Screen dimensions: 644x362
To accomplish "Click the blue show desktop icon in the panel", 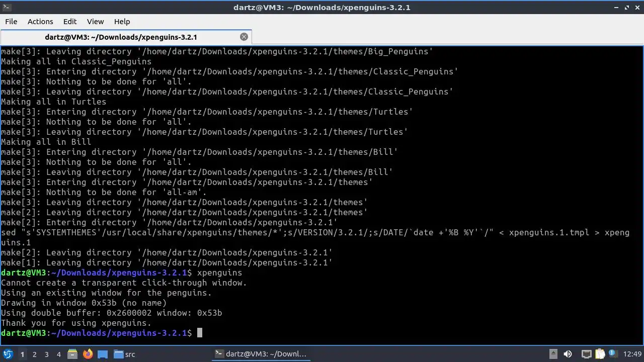I will (103, 354).
